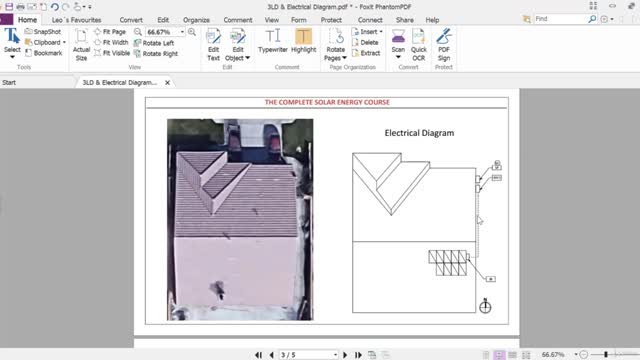Switch to the Home ribbon tab
Screen dimensions: 640x360
[27, 20]
